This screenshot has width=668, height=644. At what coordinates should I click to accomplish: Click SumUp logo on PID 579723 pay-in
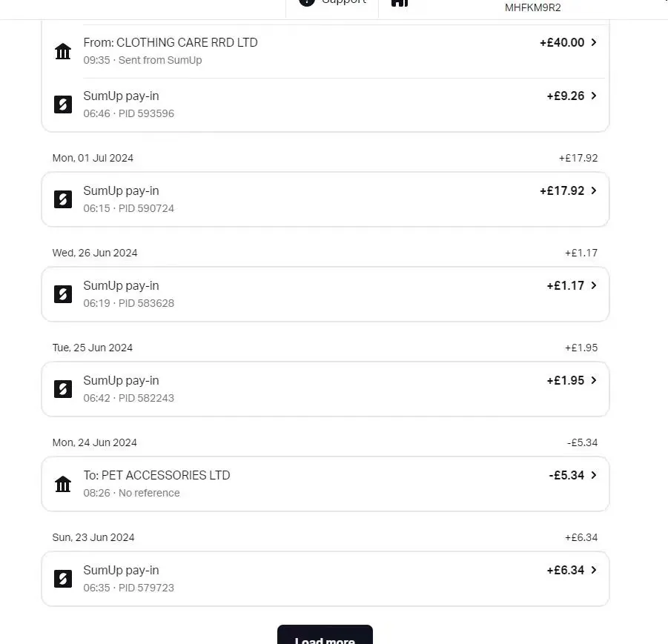(63, 579)
